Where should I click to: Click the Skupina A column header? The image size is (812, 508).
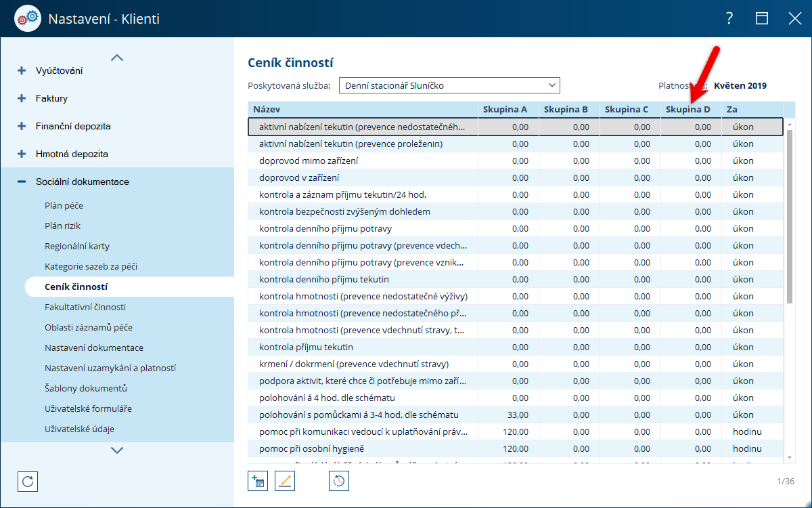pyautogui.click(x=508, y=109)
